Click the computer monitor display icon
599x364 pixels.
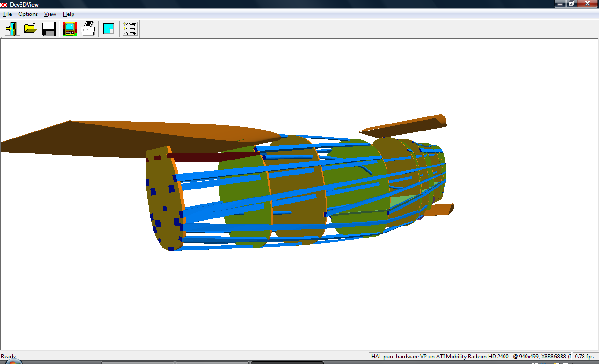tap(70, 29)
